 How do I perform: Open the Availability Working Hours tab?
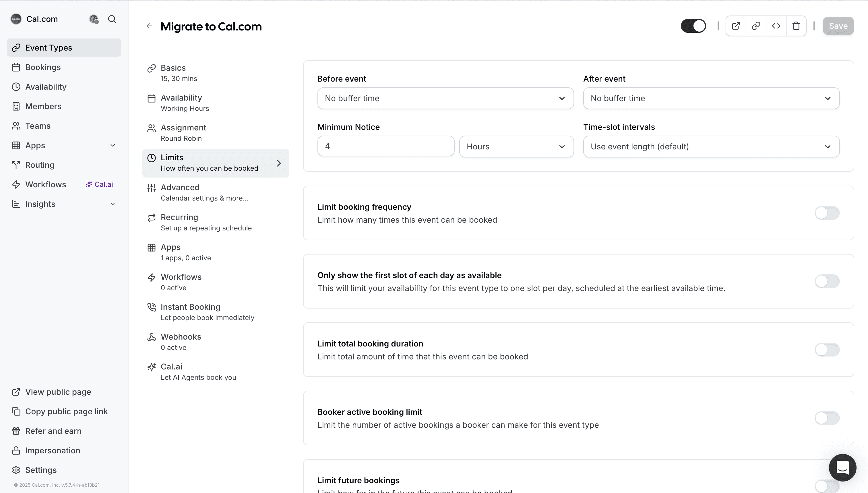point(216,103)
